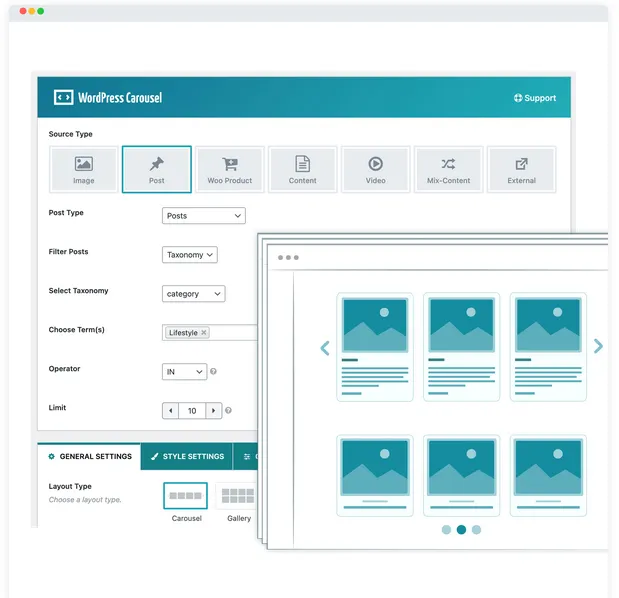The width and height of the screenshot is (619, 598).
Task: Open the second top-row carousel card
Action: point(461,347)
